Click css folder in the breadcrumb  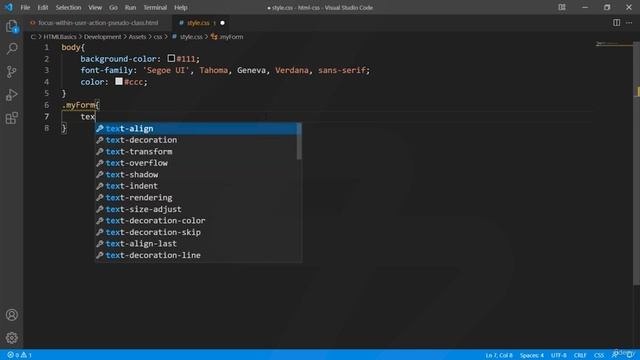point(158,37)
